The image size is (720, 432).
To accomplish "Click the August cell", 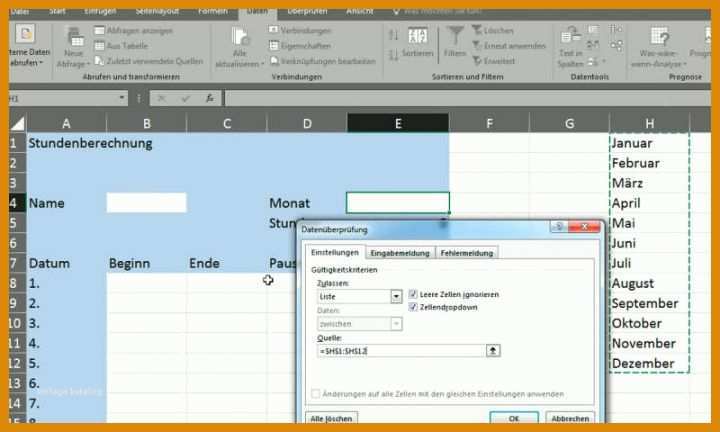I will (649, 283).
